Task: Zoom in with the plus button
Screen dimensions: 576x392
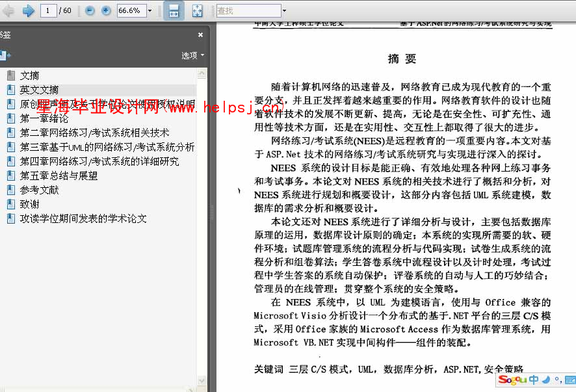Action: click(x=106, y=10)
